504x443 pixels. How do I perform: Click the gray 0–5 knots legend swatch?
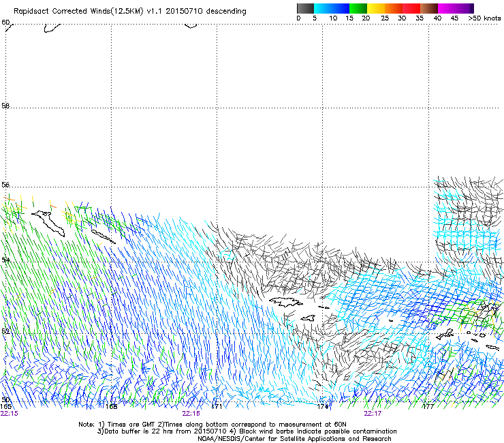[305, 8]
